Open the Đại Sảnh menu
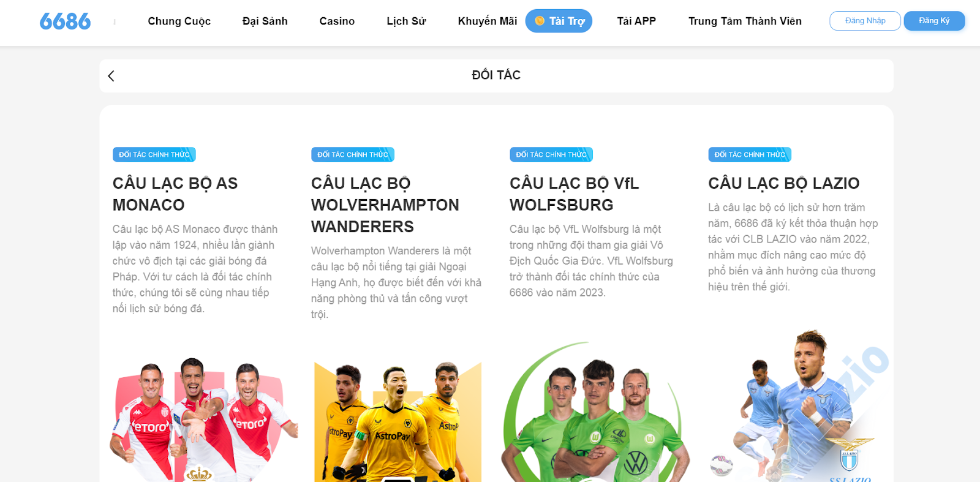 point(265,21)
